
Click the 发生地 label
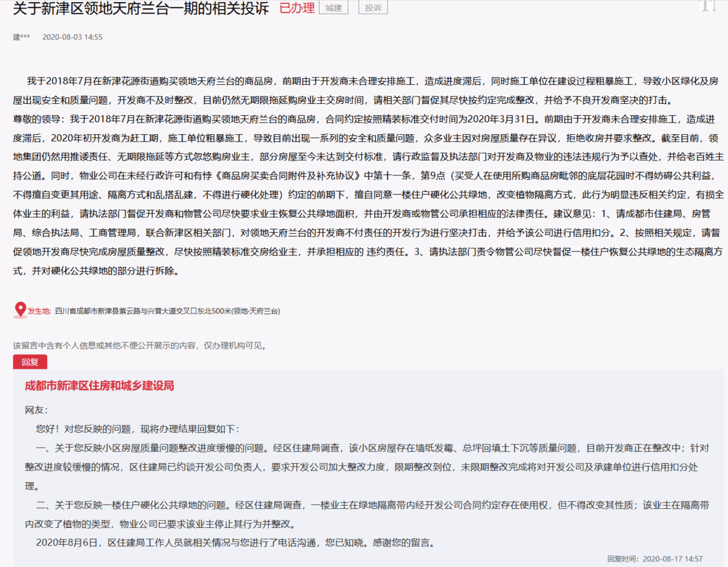tap(39, 311)
